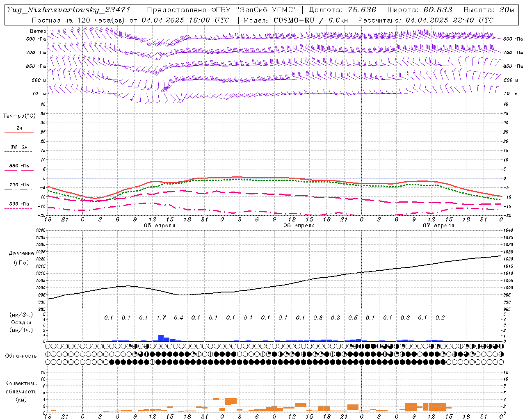Select the longitude value 76.636
525x420 pixels.
[x=362, y=10]
